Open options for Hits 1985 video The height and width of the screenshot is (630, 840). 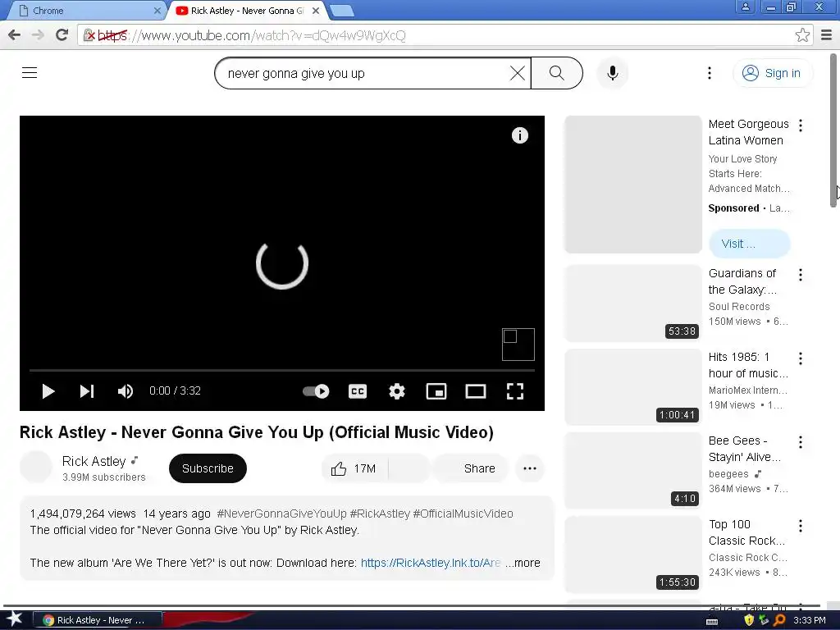pyautogui.click(x=801, y=358)
